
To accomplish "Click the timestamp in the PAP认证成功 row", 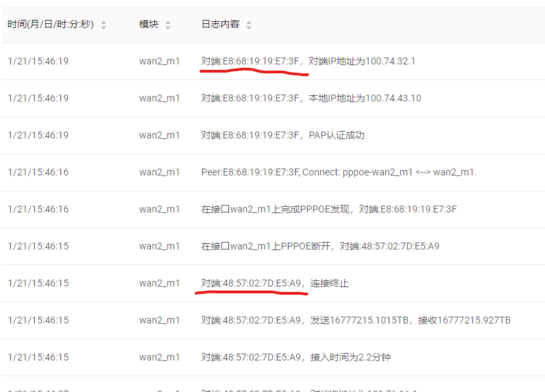I will click(38, 135).
